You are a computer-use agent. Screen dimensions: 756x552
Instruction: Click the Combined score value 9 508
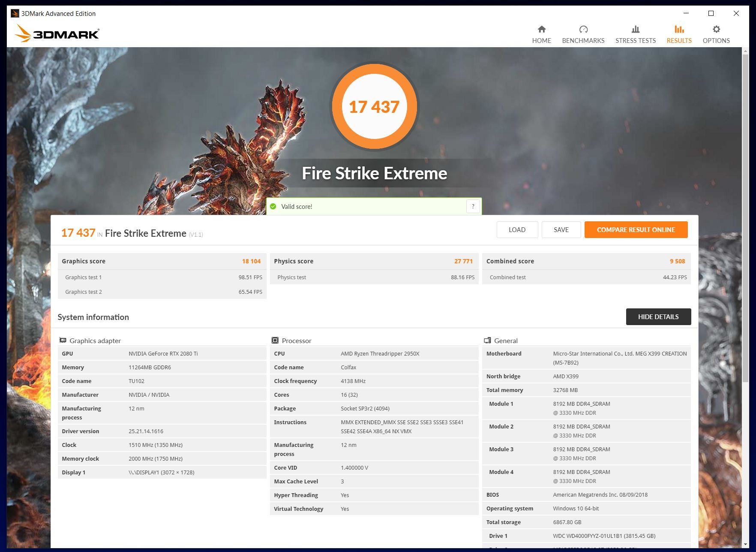pyautogui.click(x=677, y=261)
